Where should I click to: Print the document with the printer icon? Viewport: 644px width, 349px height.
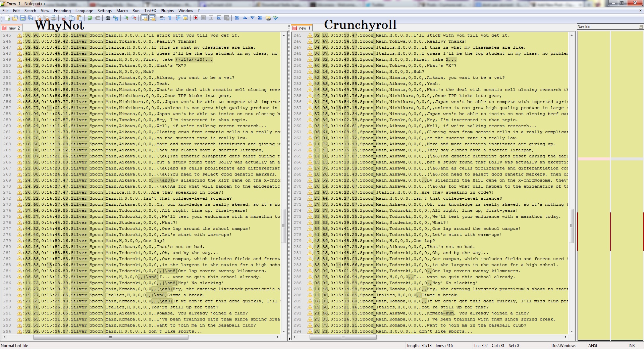click(x=54, y=18)
